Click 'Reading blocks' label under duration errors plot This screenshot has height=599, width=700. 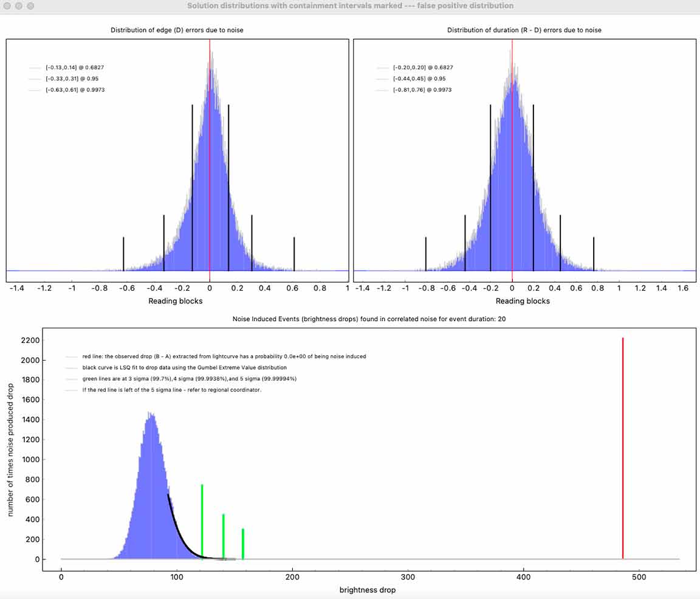(x=523, y=301)
